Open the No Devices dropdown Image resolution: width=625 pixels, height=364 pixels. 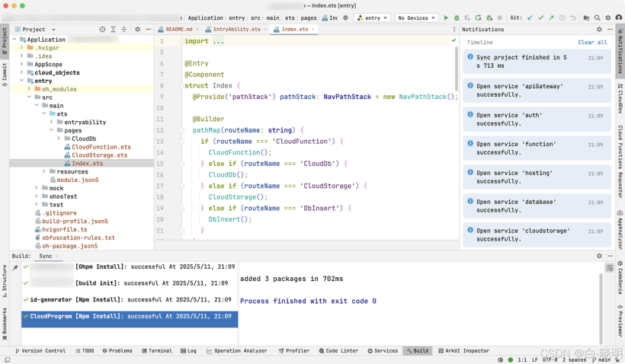click(x=416, y=18)
